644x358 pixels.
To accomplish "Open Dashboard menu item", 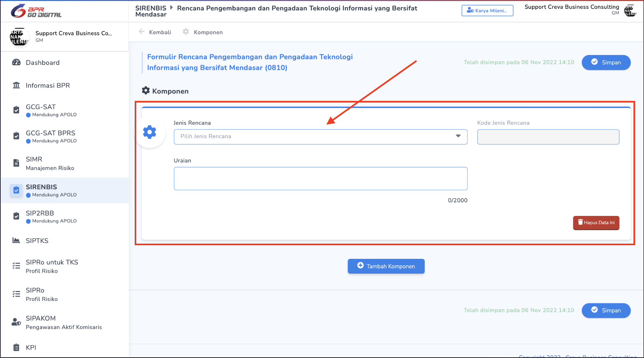I will tap(65, 63).
